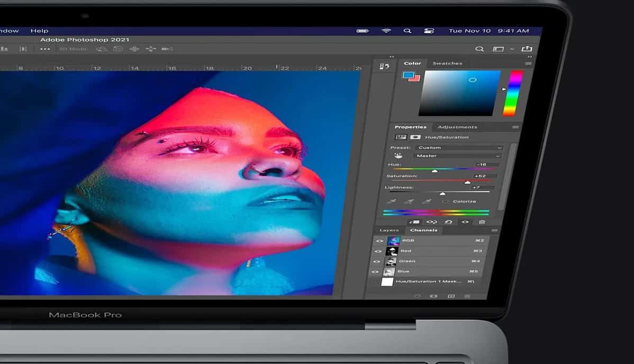Image resolution: width=634 pixels, height=364 pixels.
Task: Click the clip-to-layer icon in Properties
Action: click(x=414, y=221)
